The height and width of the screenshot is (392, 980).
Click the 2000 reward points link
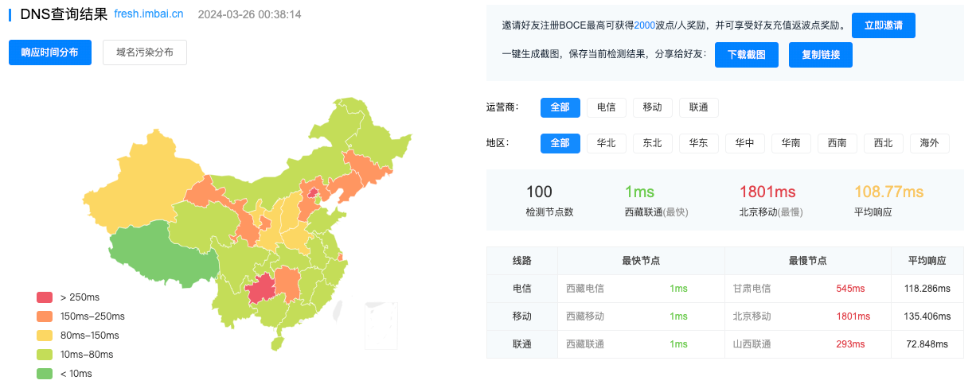[645, 25]
